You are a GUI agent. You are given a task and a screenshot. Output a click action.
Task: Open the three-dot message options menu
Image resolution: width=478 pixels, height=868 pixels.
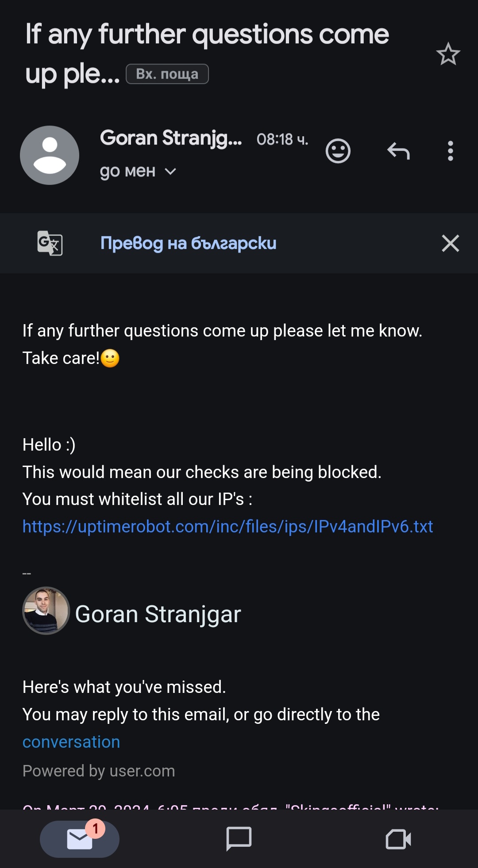pos(450,151)
